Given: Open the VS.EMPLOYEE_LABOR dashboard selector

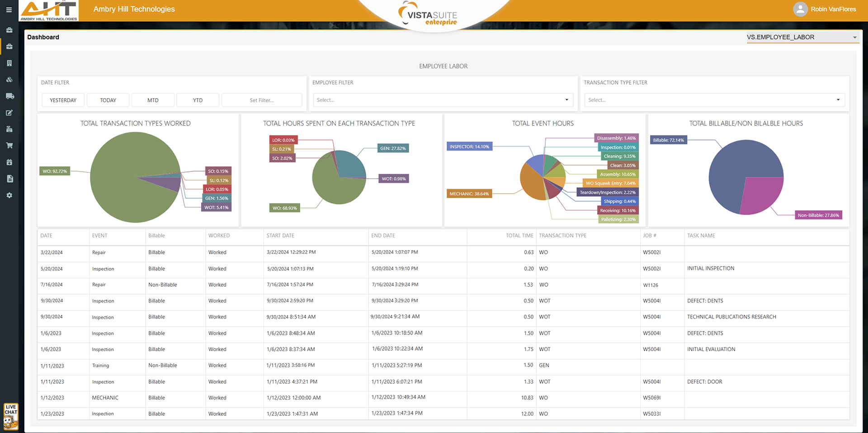Looking at the screenshot, I should click(x=802, y=37).
